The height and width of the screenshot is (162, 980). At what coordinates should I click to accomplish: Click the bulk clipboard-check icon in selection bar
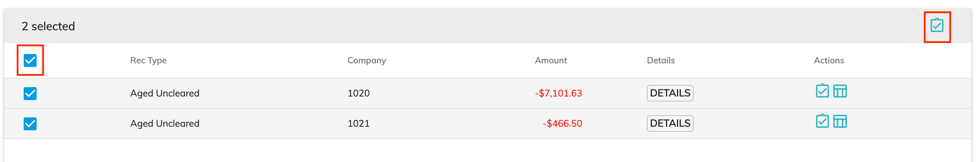937,26
